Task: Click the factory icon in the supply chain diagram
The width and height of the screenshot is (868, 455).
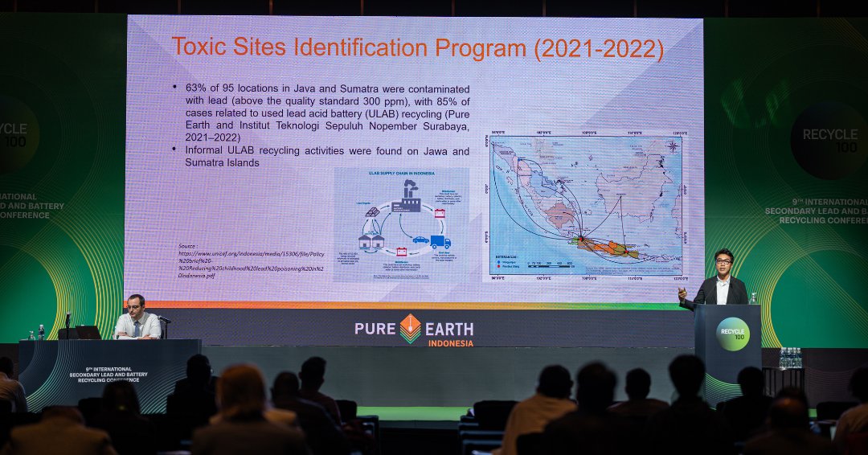Action: (407, 197)
